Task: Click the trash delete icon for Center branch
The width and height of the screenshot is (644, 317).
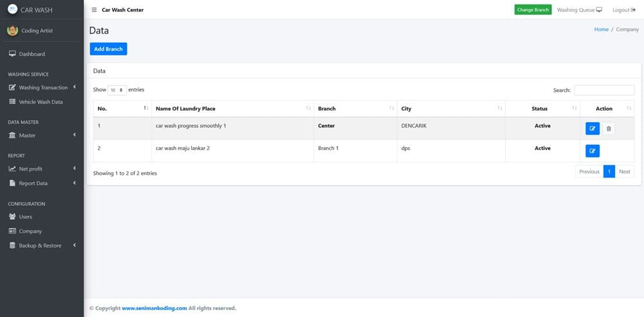Action: 609,129
